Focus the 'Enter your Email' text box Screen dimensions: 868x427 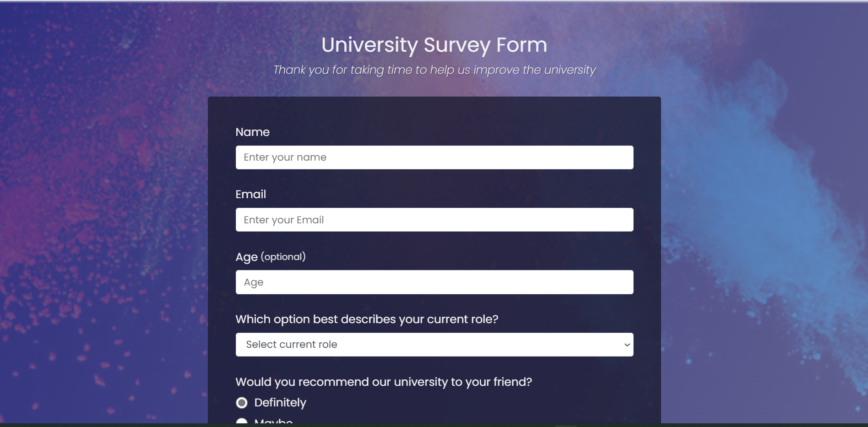click(434, 220)
